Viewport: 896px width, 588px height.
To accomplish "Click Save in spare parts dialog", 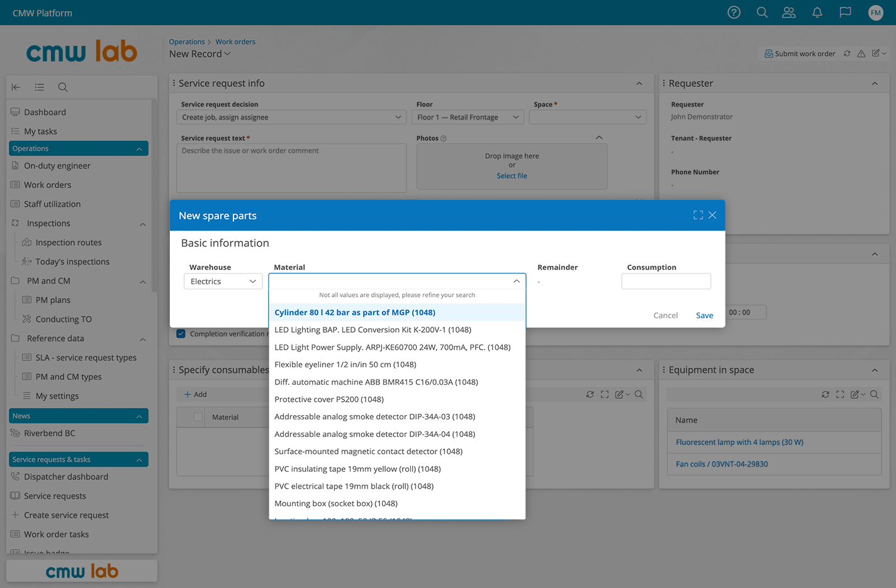I will (704, 315).
